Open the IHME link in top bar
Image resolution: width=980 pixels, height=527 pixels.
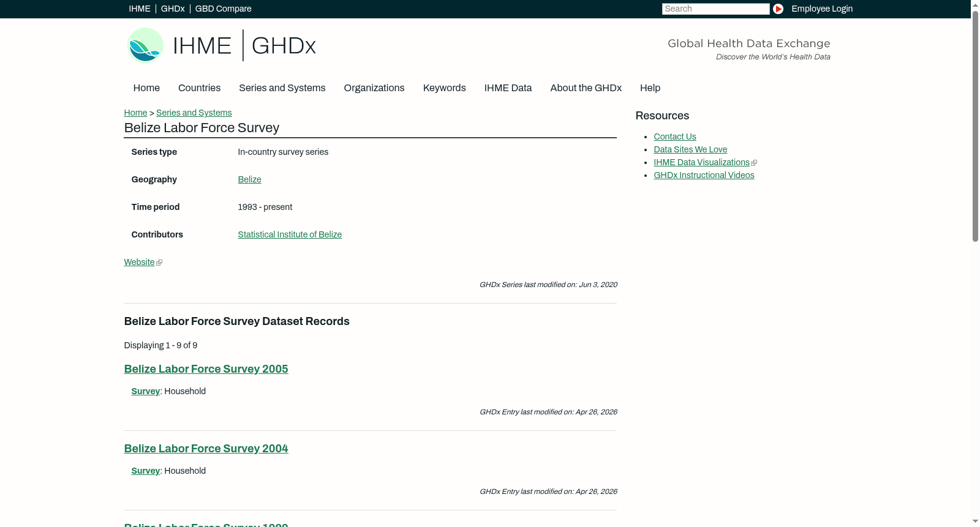coord(140,9)
